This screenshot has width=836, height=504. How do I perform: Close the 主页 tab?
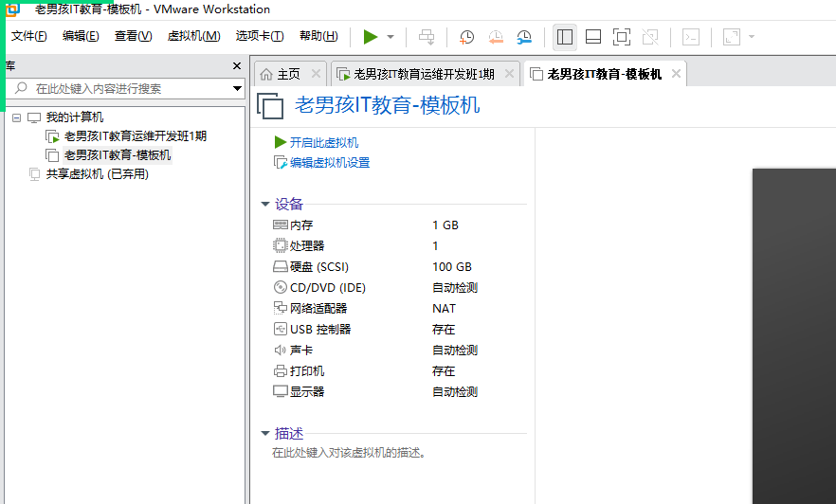316,74
